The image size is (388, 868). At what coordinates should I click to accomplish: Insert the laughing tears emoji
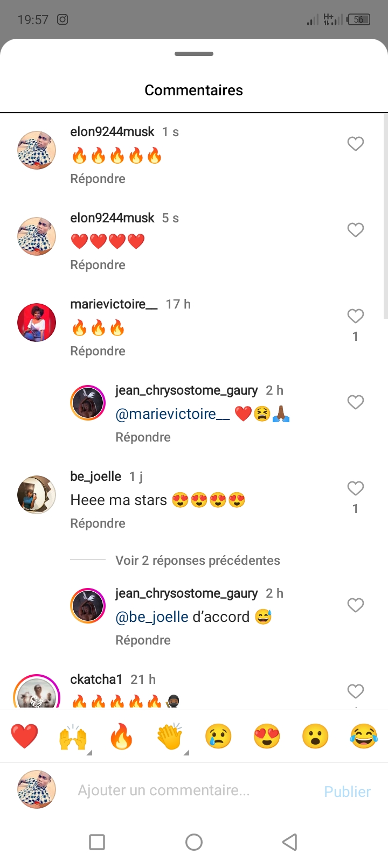364,736
